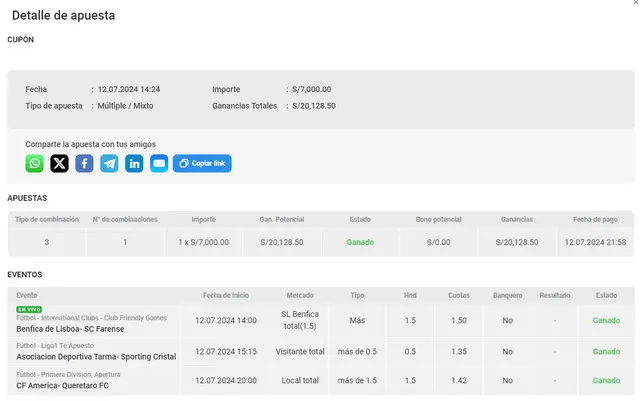640x401 pixels.
Task: Share the bet via WhatsApp icon
Action: coord(35,163)
